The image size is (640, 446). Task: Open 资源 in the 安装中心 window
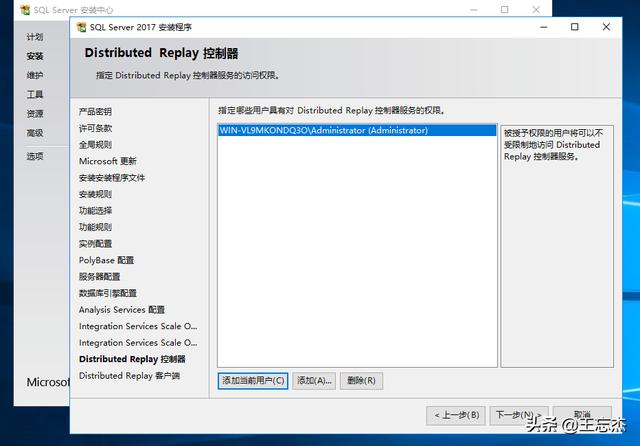35,114
